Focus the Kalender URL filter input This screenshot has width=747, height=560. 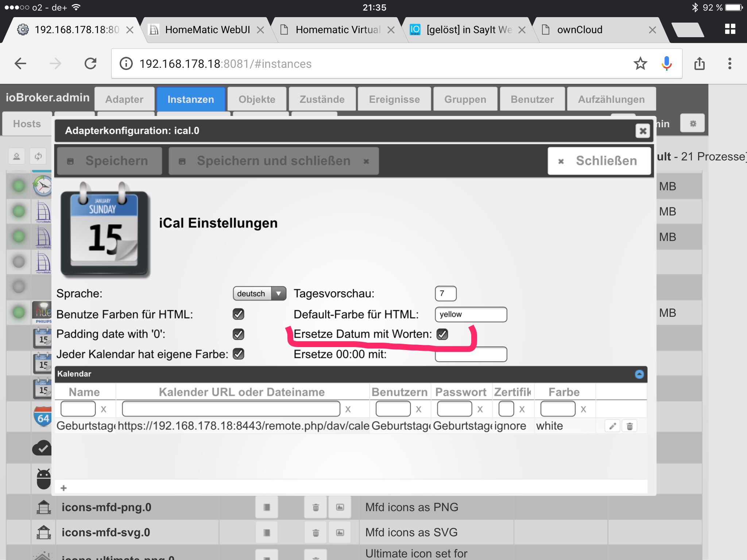click(231, 409)
